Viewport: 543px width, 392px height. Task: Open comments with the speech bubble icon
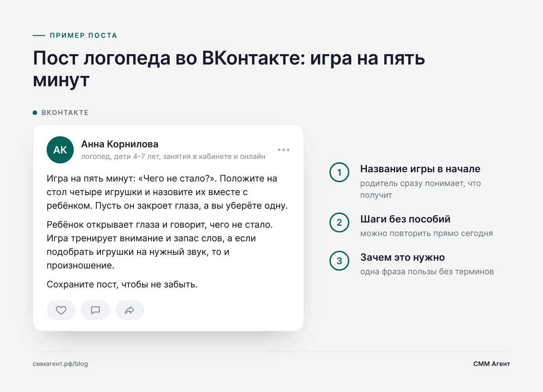pos(95,310)
